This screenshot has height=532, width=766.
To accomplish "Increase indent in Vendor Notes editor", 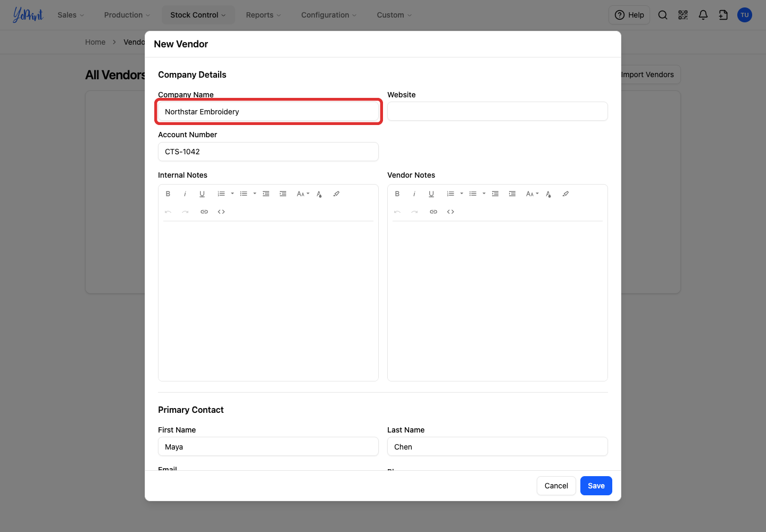I will 512,194.
